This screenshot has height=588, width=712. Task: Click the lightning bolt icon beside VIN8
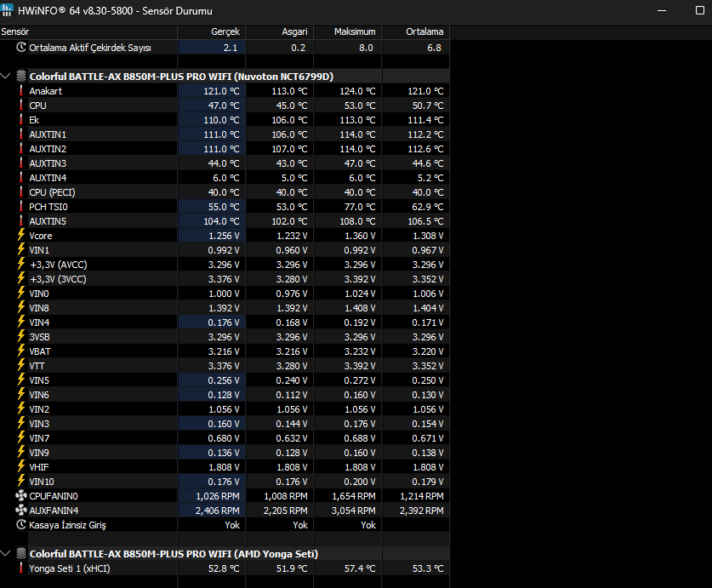click(21, 308)
